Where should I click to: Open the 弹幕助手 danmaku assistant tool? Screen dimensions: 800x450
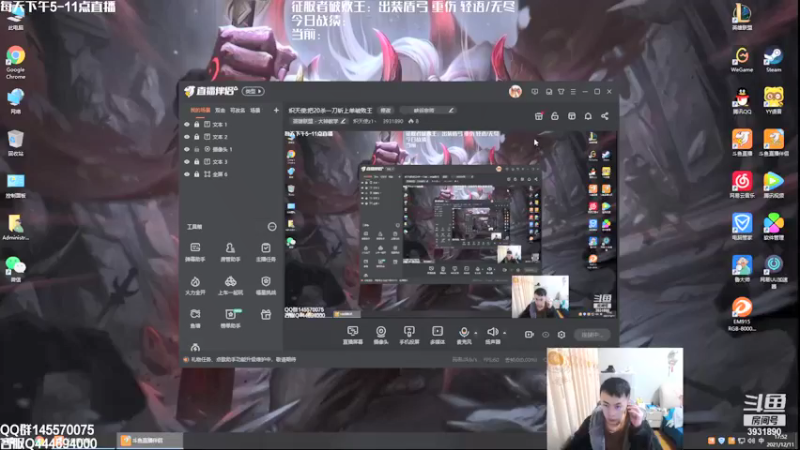(x=195, y=252)
